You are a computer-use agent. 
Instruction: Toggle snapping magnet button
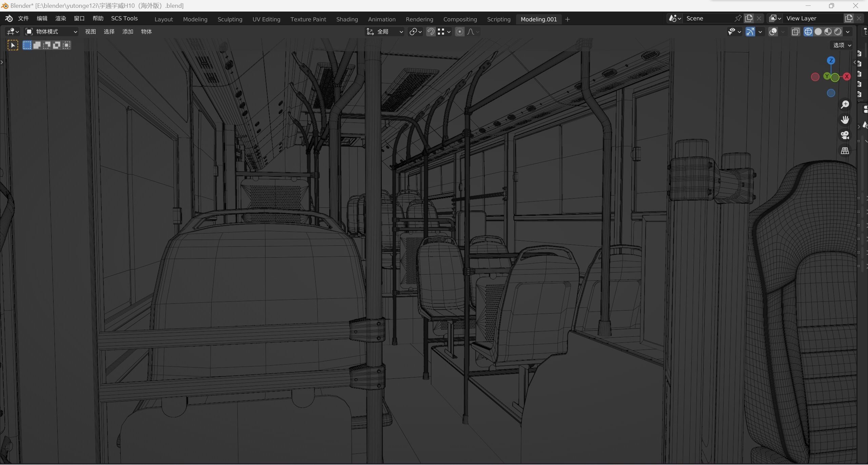(431, 32)
